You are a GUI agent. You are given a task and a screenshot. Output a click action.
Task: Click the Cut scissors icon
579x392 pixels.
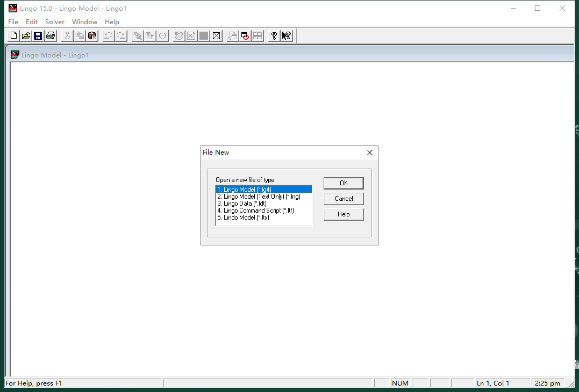point(67,36)
